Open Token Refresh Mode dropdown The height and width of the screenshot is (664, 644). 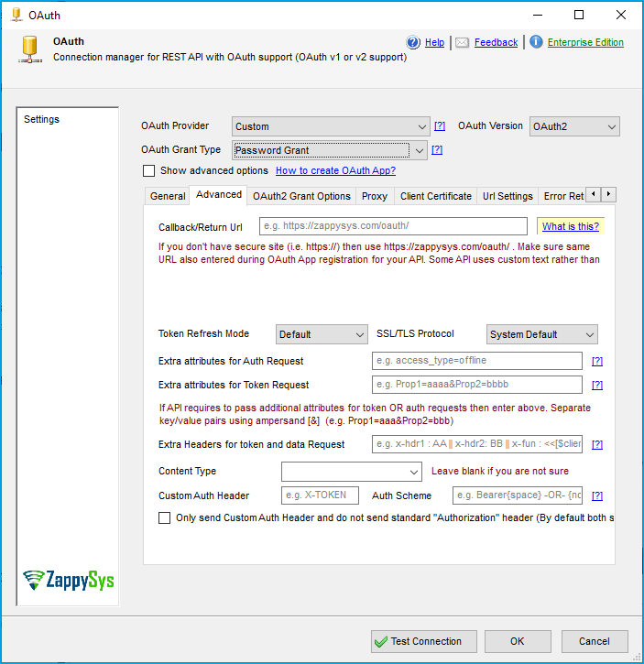tap(322, 334)
